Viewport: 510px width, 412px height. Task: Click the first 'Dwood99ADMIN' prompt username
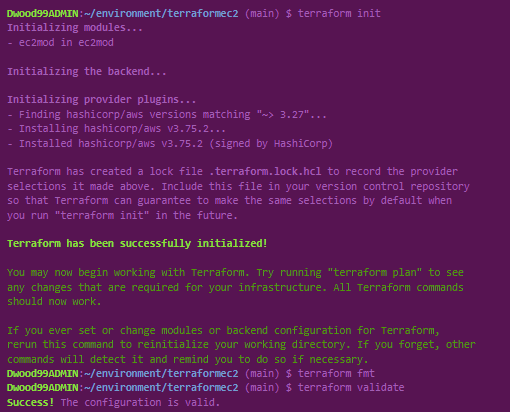(x=43, y=13)
